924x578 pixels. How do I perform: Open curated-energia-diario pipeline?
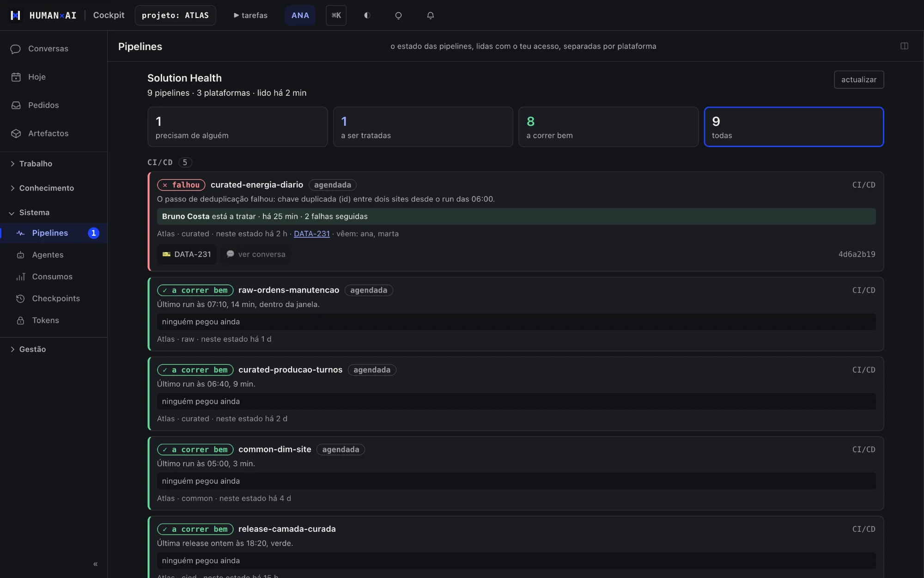point(257,185)
